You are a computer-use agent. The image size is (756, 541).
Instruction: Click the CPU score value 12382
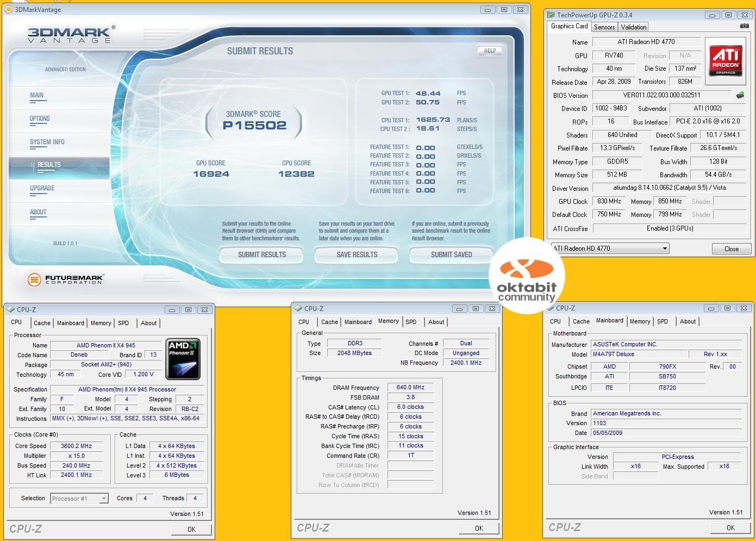pyautogui.click(x=296, y=174)
